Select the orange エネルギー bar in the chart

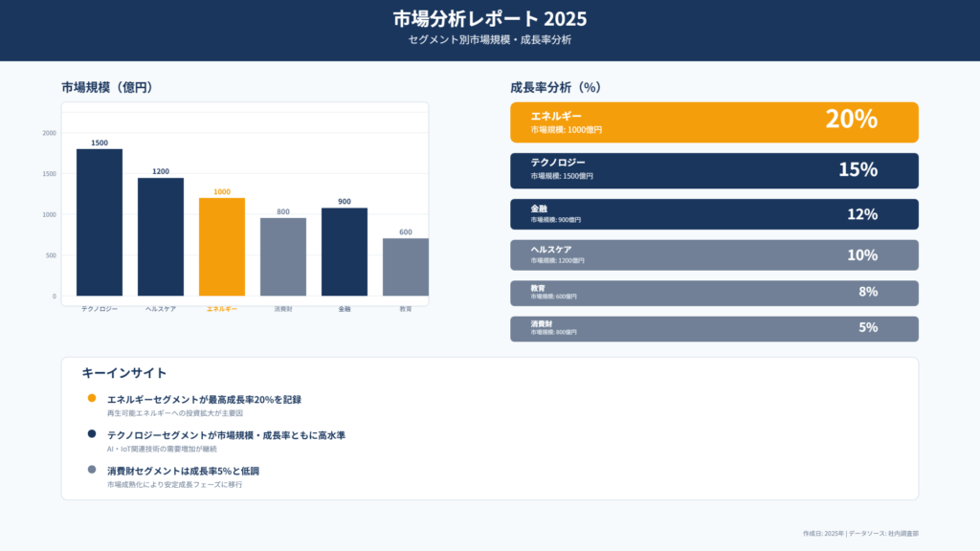coord(222,247)
